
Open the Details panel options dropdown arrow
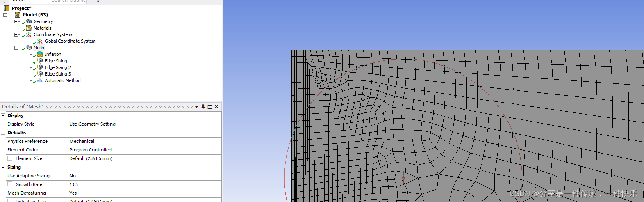[x=197, y=107]
